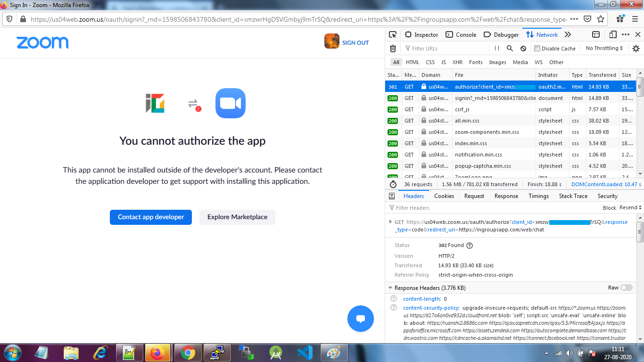The height and width of the screenshot is (362, 644).
Task: Open the DevTools three-dot customize menu
Action: coord(626,34)
